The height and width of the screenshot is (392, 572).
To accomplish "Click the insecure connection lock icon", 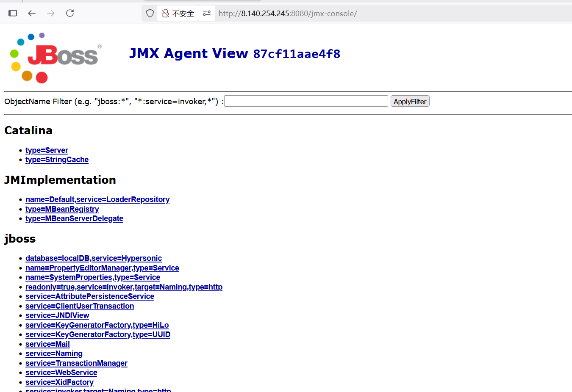I will coord(166,13).
